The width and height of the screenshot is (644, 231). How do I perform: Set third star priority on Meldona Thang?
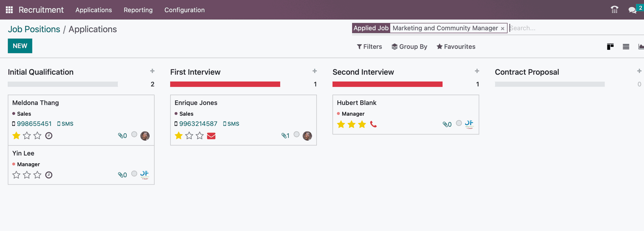pyautogui.click(x=37, y=136)
